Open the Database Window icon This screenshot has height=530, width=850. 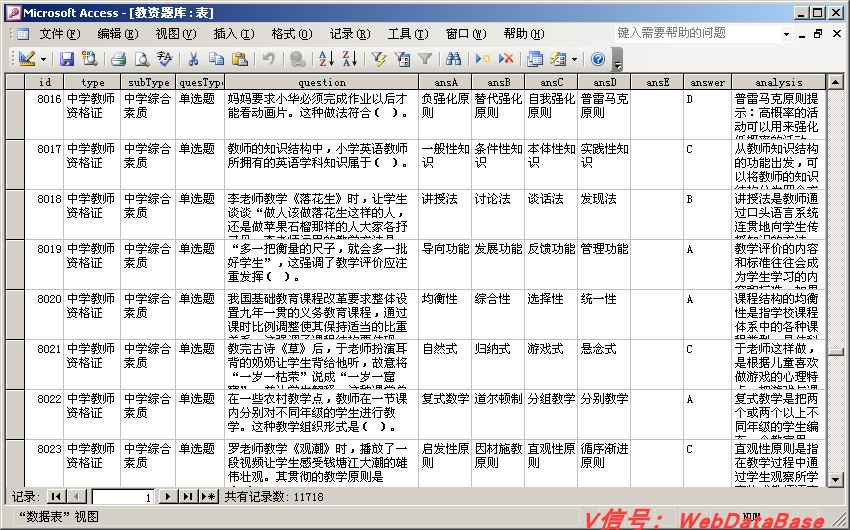tap(535, 59)
